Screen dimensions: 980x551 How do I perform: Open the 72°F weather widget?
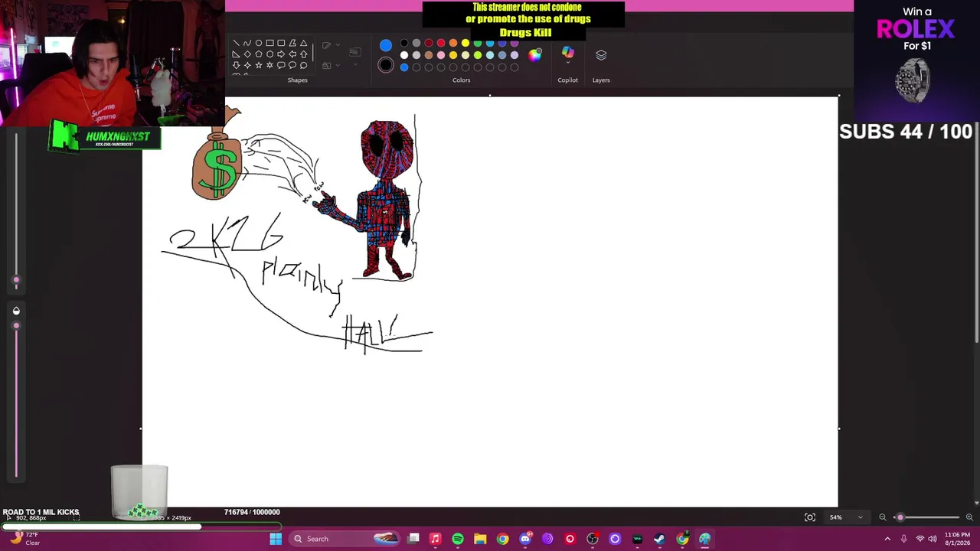24,539
